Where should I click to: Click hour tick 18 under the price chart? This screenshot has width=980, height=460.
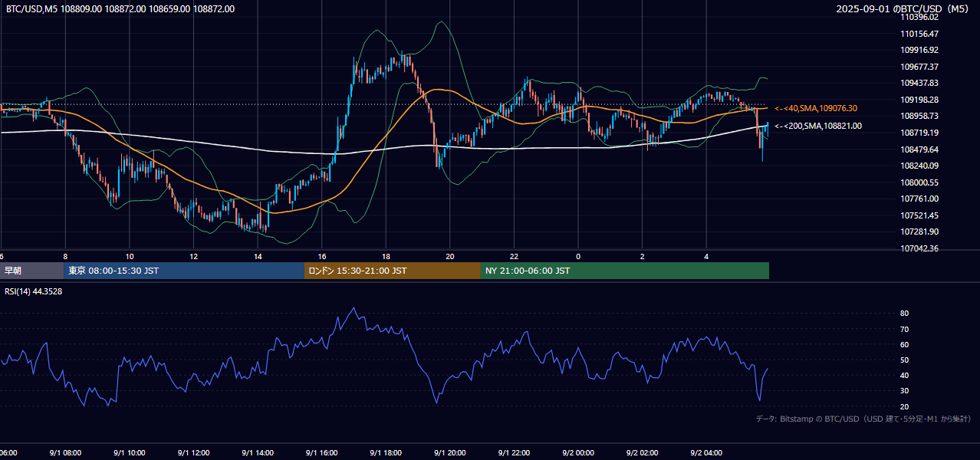(386, 256)
